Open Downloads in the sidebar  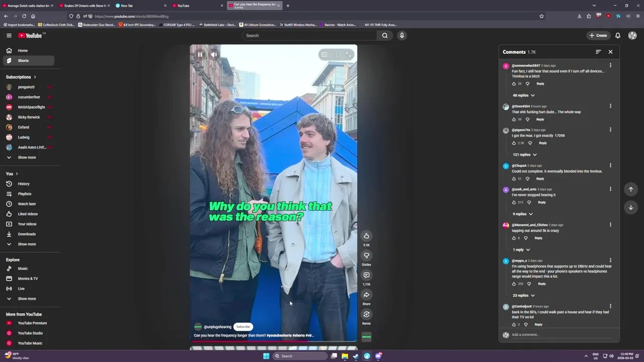click(x=29, y=234)
